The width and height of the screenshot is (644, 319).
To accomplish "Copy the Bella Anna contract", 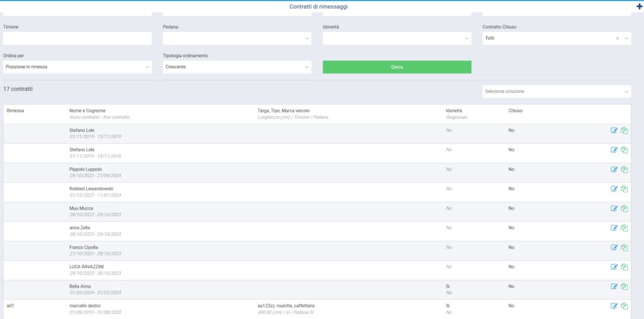I will point(625,286).
